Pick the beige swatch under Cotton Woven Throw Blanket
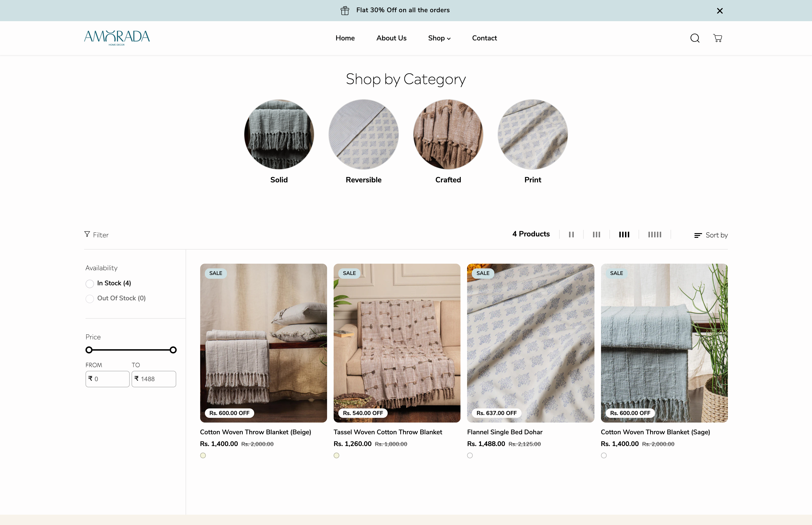This screenshot has height=525, width=812. 203,455
